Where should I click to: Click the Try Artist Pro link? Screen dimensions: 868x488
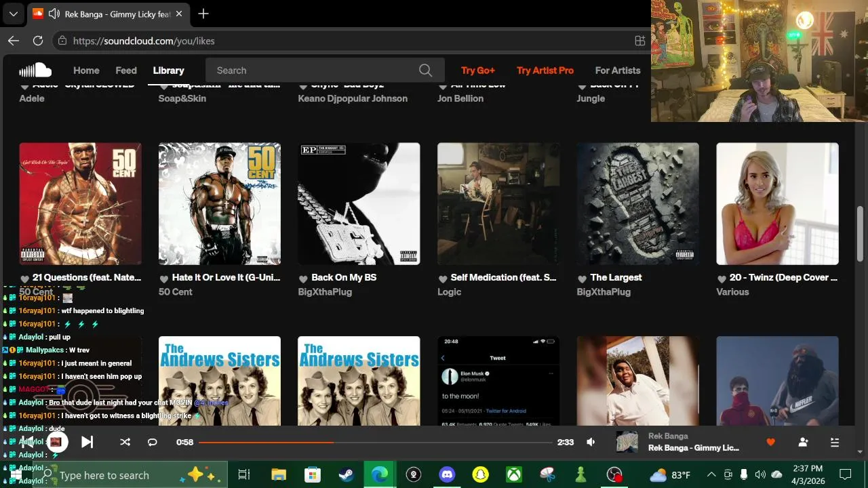(545, 70)
